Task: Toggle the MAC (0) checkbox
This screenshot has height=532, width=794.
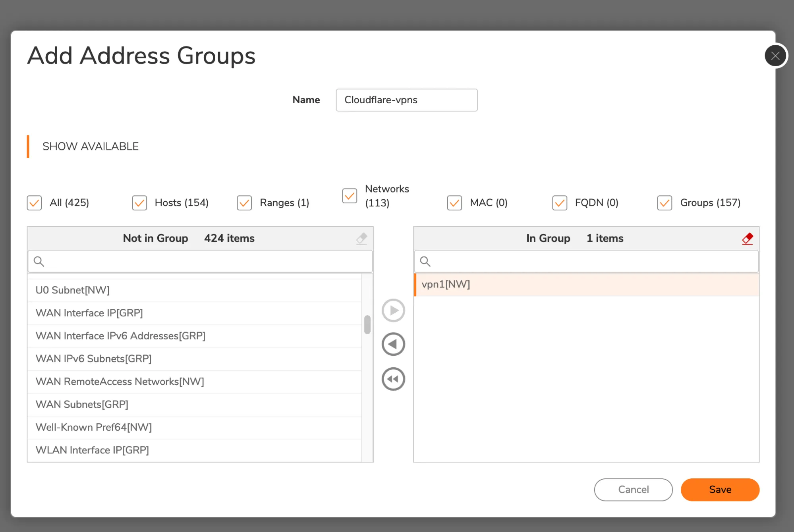Action: coord(454,203)
